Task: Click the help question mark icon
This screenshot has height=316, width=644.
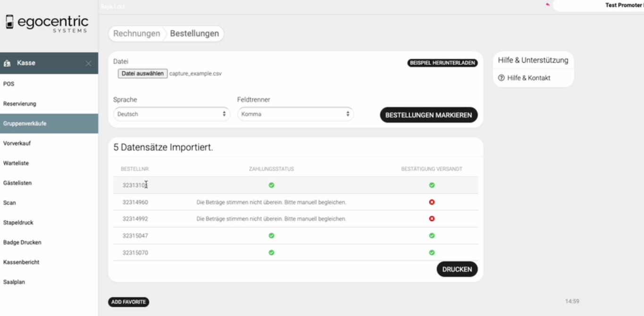Action: 501,78
